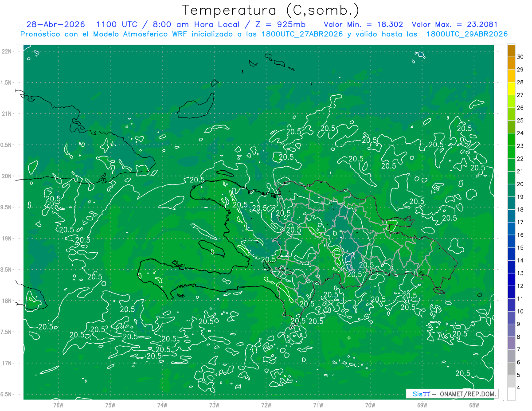Click the Valor Max. = 23.2081 text
Viewport: 532px width, 411px height.
454,24
